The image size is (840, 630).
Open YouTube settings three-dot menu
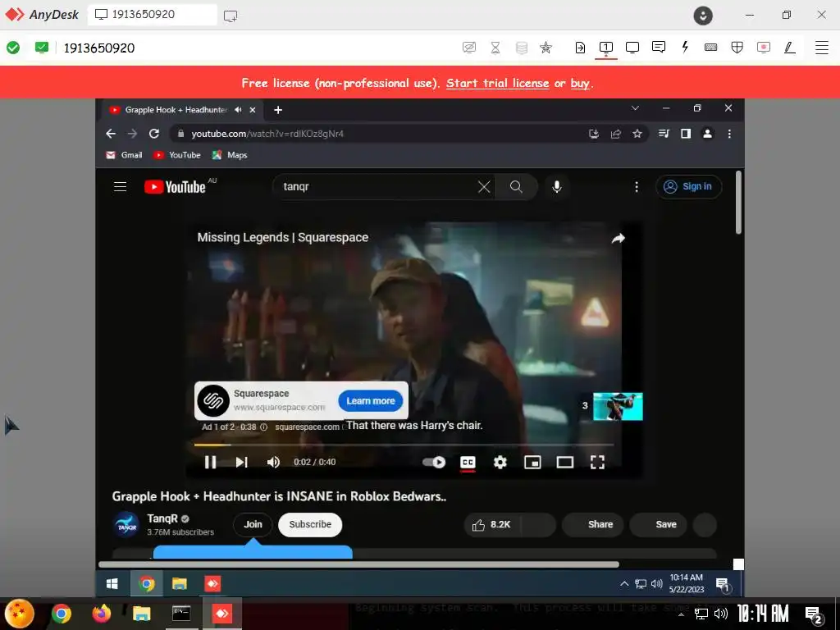(637, 186)
